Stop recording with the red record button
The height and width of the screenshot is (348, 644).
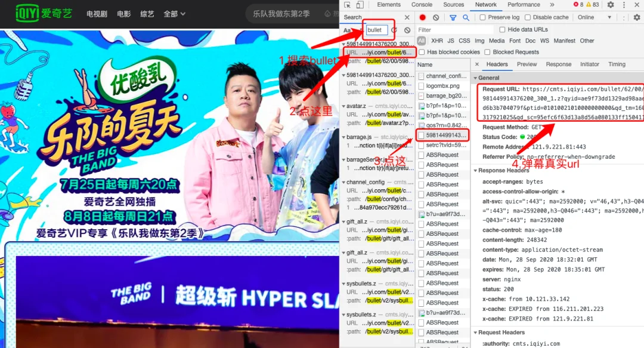point(422,17)
